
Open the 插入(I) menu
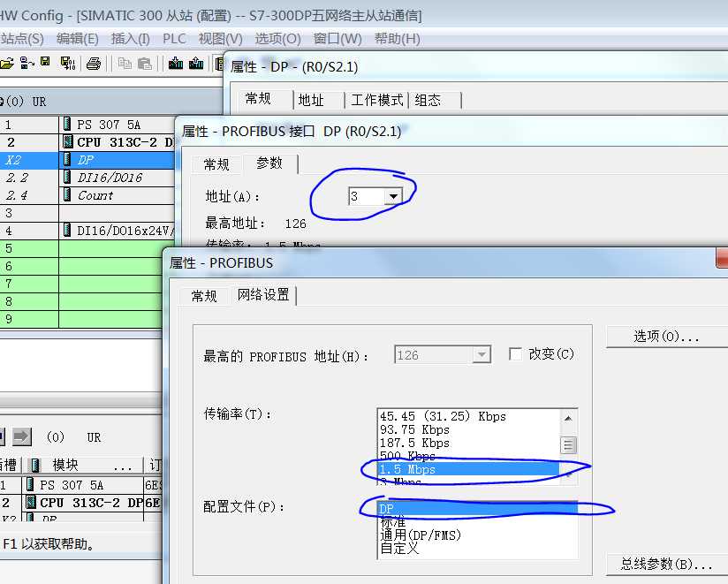(x=131, y=39)
